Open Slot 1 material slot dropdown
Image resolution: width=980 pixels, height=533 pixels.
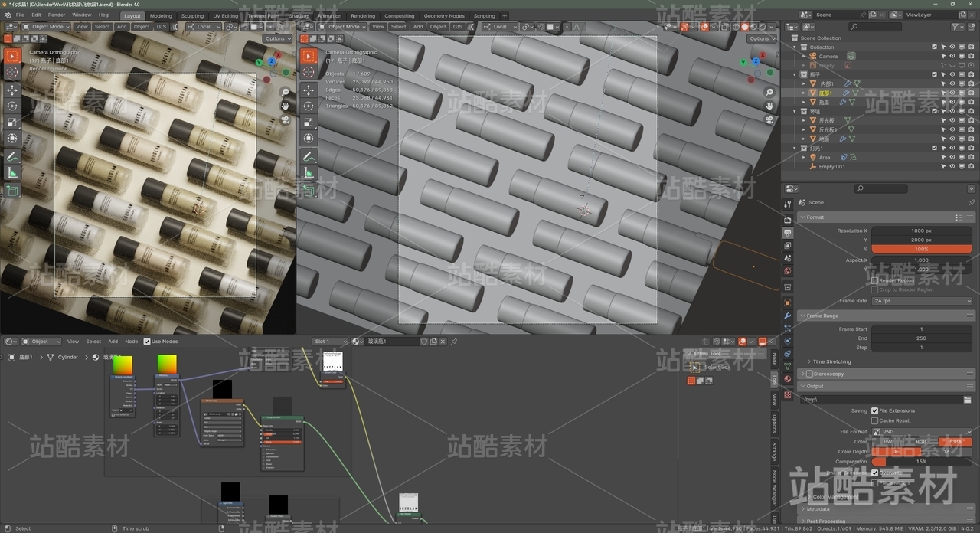click(x=331, y=342)
